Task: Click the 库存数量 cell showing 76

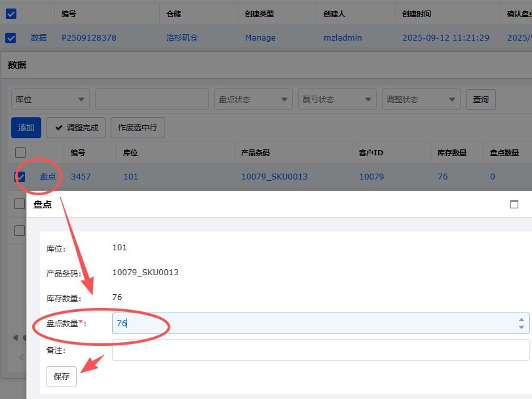Action: [x=442, y=176]
